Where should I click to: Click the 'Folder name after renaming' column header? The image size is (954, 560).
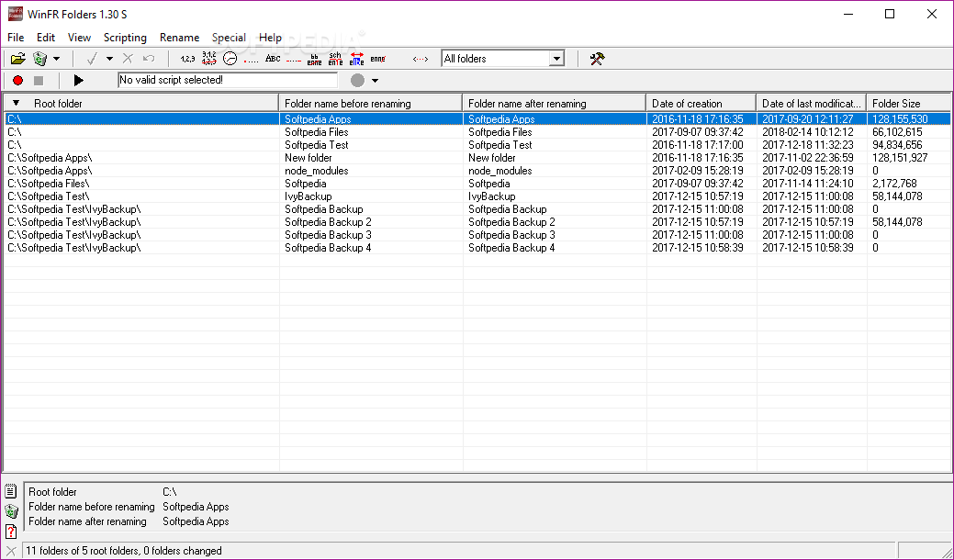pyautogui.click(x=555, y=104)
